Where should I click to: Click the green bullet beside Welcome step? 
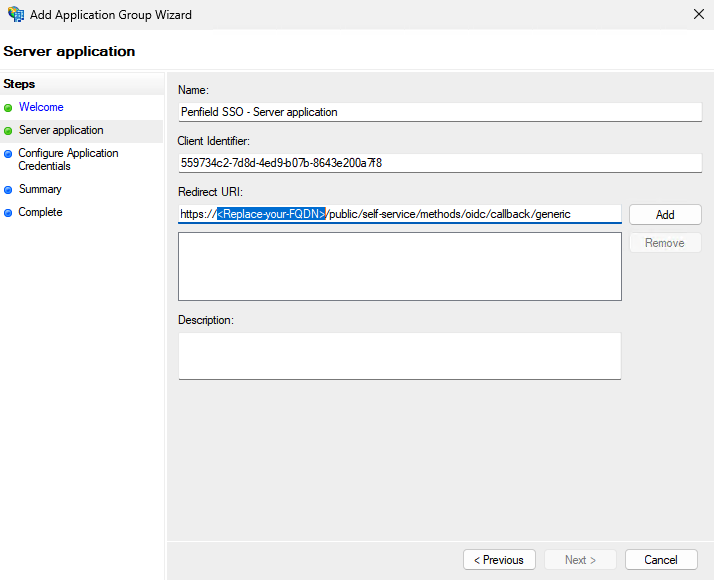tap(8, 108)
